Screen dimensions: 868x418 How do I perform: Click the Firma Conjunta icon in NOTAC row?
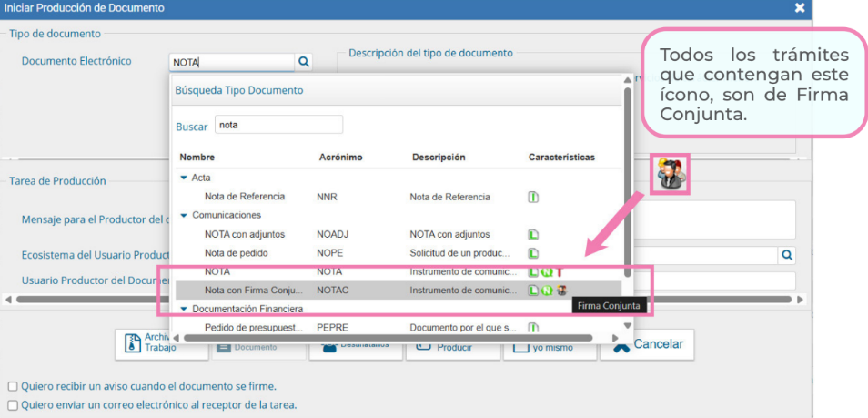pos(562,291)
